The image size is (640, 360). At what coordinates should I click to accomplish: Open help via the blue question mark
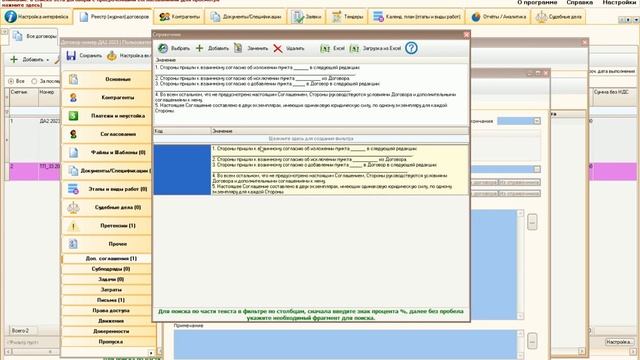coord(411,48)
